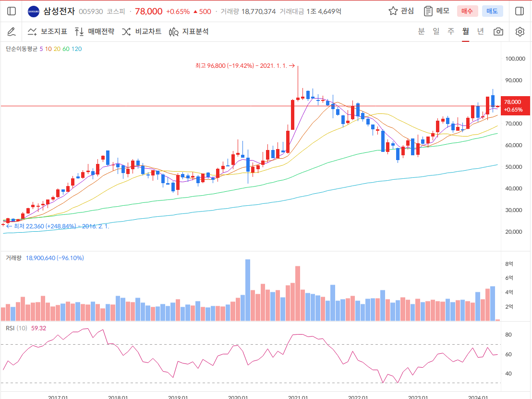Open 비교차트 comparison chart
Screen dimensions: 532x399
[142, 32]
